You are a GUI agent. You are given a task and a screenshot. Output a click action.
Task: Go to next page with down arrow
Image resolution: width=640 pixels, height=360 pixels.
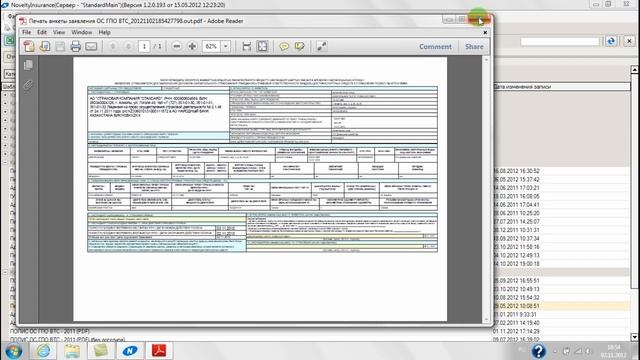128,47
